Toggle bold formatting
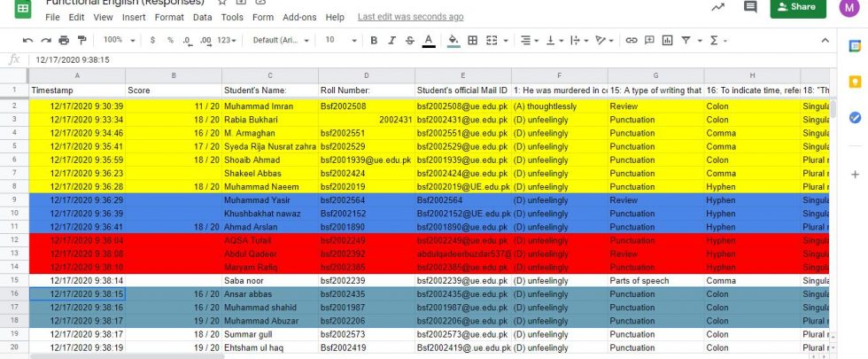 pyautogui.click(x=374, y=41)
